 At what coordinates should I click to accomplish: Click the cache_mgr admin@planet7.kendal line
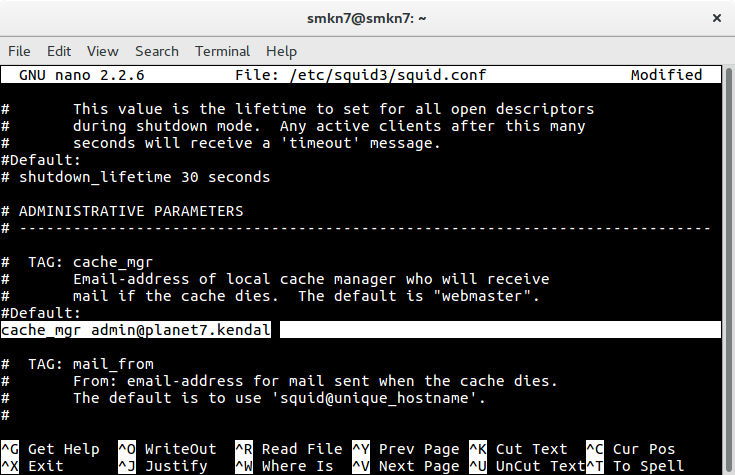[x=135, y=330]
